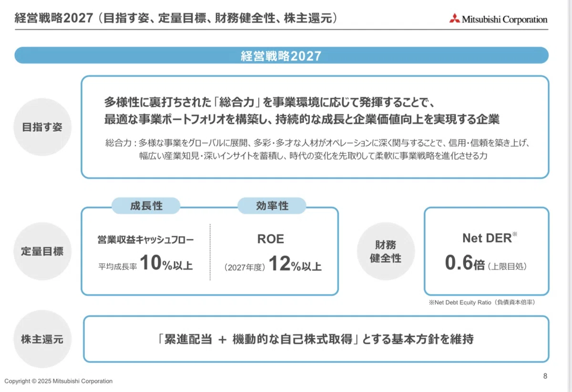The image size is (572, 392).
Task: Select the line starting 幅広い産業知見
Action: [313, 156]
